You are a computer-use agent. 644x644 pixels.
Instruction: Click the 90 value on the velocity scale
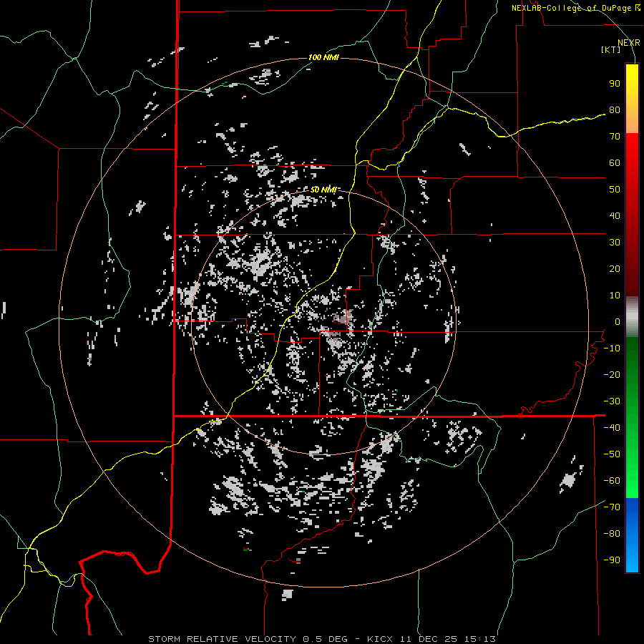tap(615, 84)
